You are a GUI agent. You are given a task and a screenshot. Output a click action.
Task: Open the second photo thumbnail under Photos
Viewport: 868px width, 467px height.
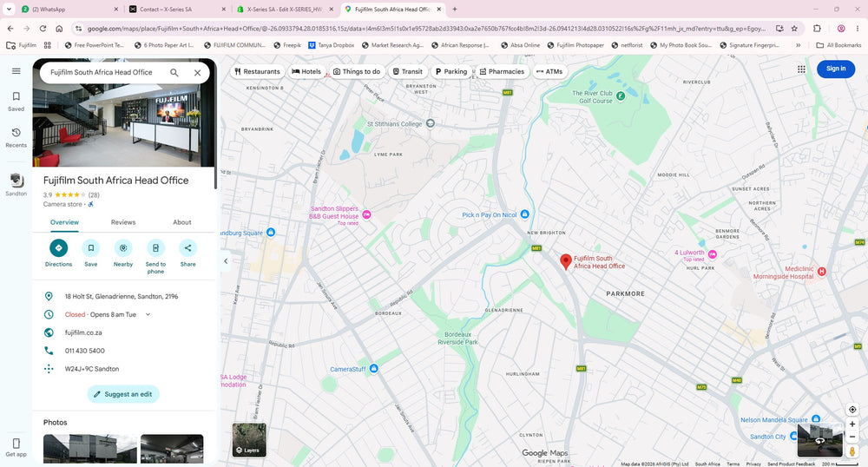coord(172,449)
